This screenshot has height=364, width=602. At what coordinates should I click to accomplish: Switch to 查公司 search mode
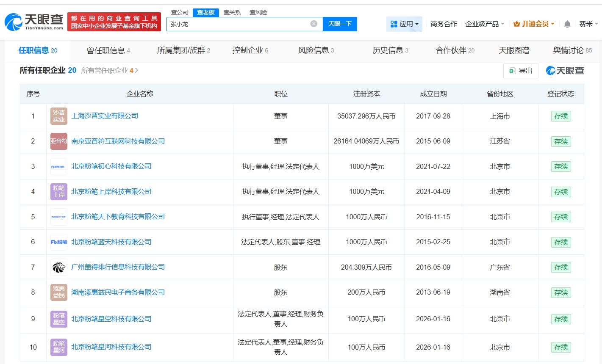click(x=180, y=12)
